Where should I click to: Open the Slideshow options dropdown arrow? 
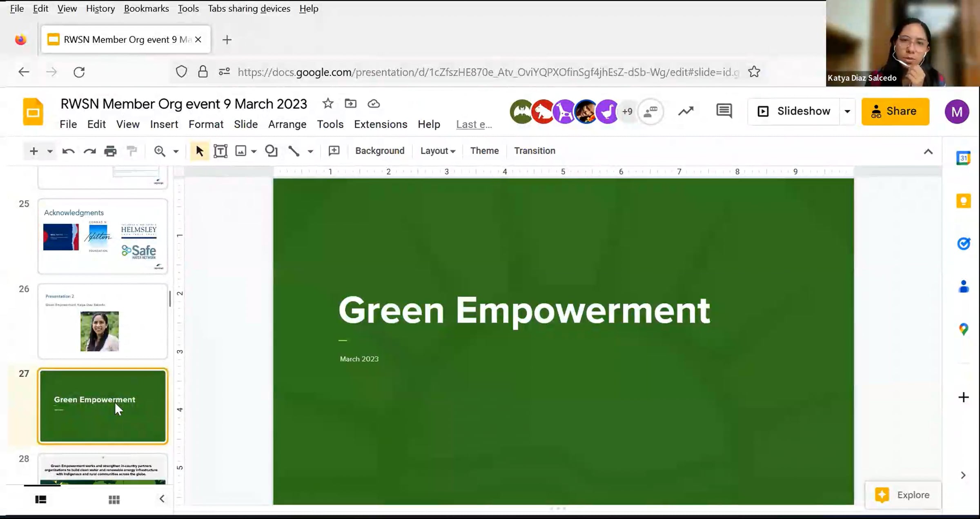point(847,111)
